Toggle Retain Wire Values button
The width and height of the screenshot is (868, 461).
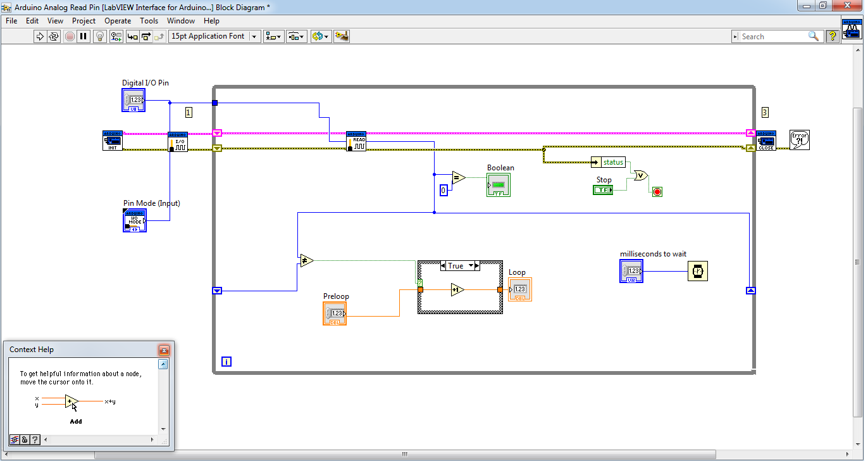click(x=116, y=36)
